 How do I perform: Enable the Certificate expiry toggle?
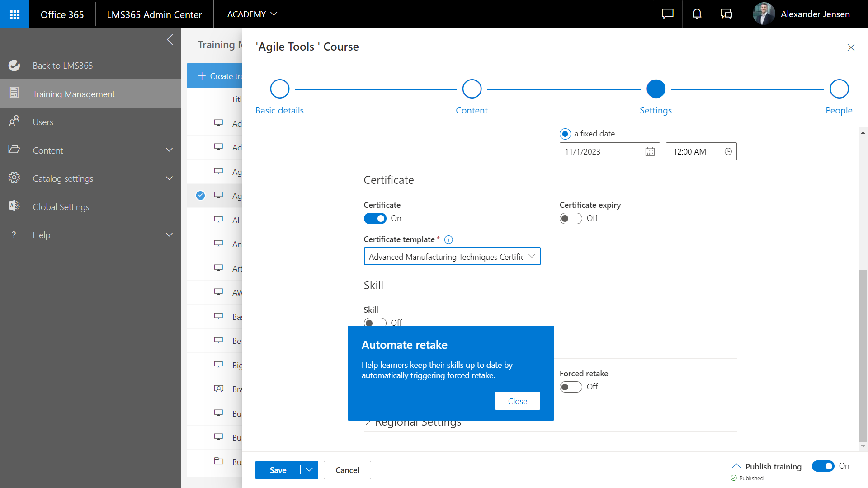tap(571, 219)
